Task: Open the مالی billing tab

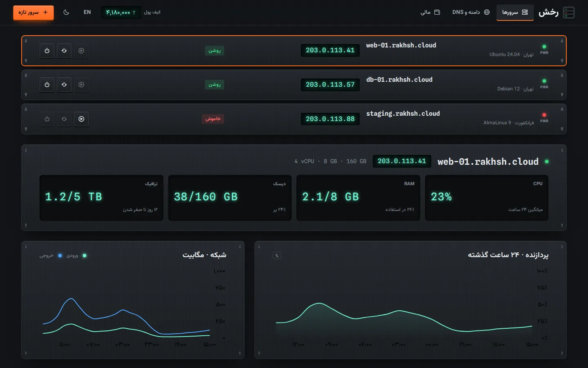Action: coord(430,12)
